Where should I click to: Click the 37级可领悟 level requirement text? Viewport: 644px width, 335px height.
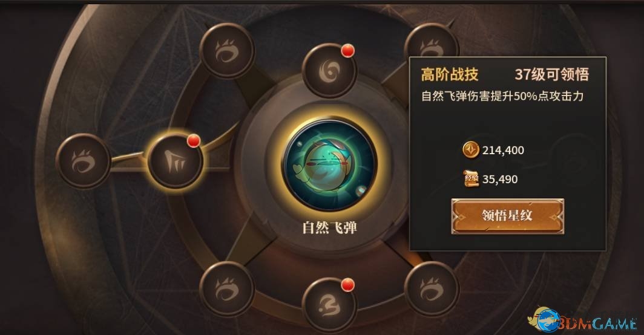click(551, 74)
